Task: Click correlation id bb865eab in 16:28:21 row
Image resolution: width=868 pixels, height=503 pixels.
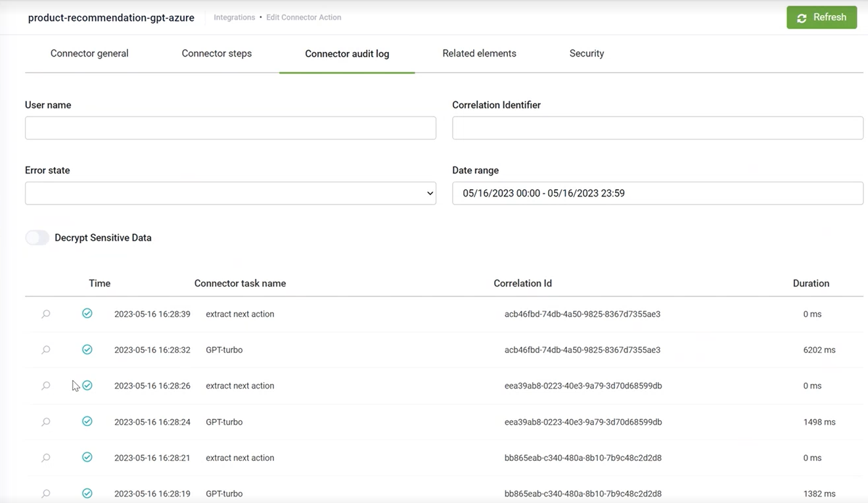Action: pos(583,458)
